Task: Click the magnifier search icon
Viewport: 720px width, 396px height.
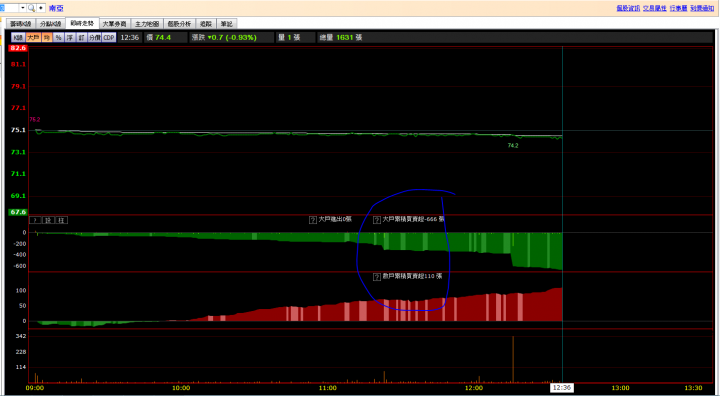Action: point(31,8)
